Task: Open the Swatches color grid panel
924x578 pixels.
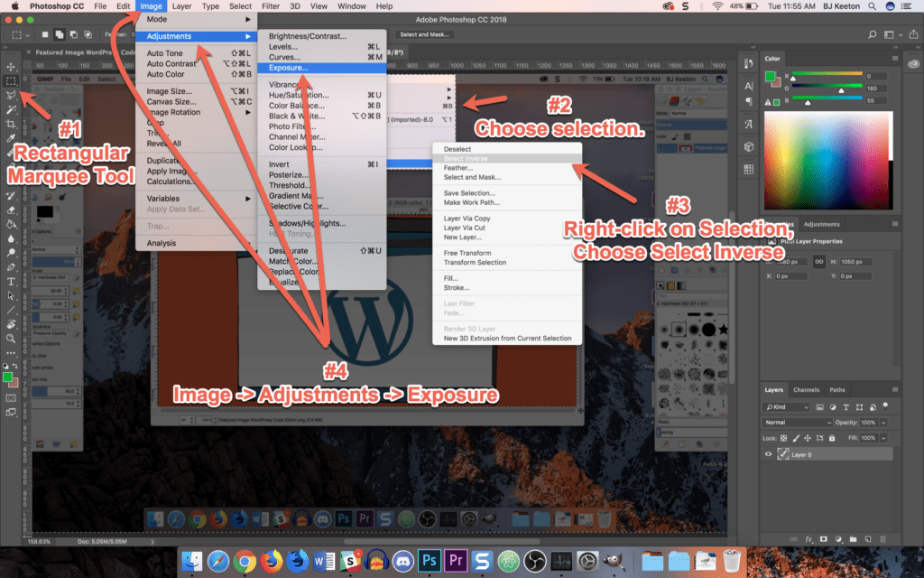Action: [748, 168]
